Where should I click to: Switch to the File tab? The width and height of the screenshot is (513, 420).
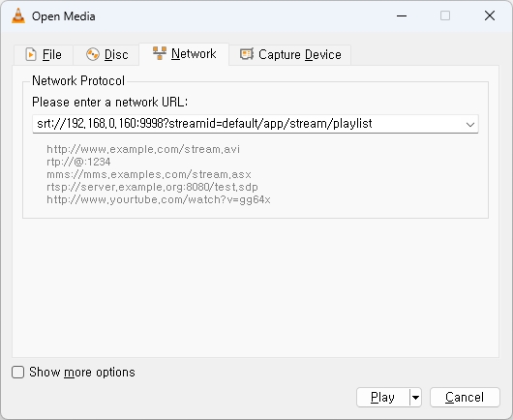pyautogui.click(x=44, y=54)
